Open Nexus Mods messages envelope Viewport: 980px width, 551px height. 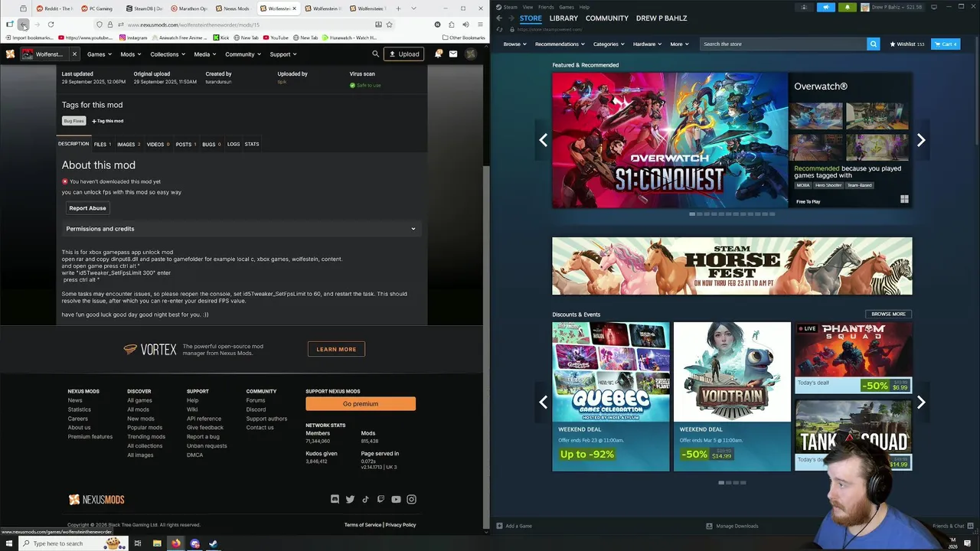point(453,54)
